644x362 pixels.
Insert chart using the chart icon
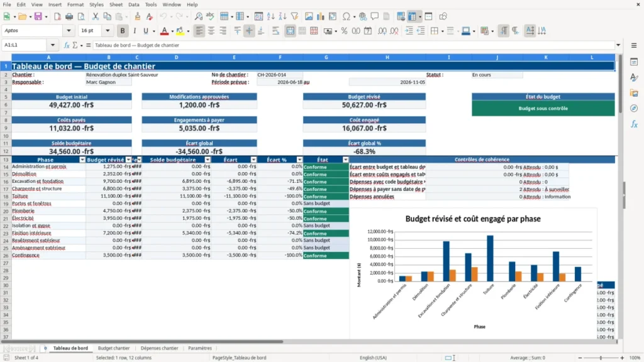point(320,16)
